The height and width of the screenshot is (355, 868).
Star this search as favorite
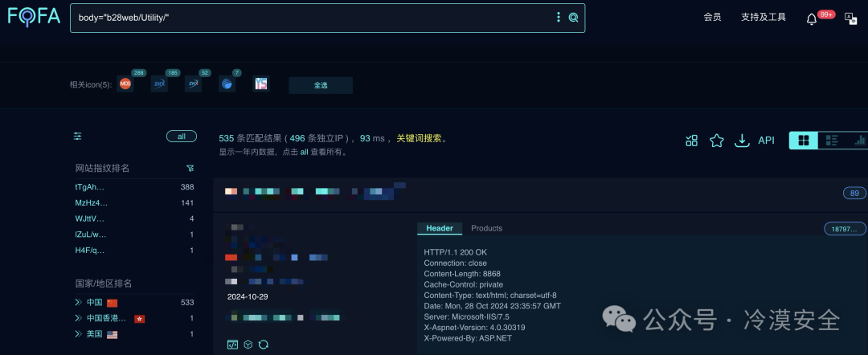pyautogui.click(x=716, y=141)
